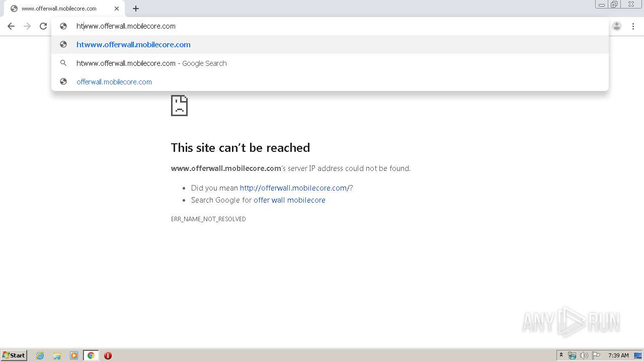Go back to the previous page
644x362 pixels.
click(x=11, y=26)
